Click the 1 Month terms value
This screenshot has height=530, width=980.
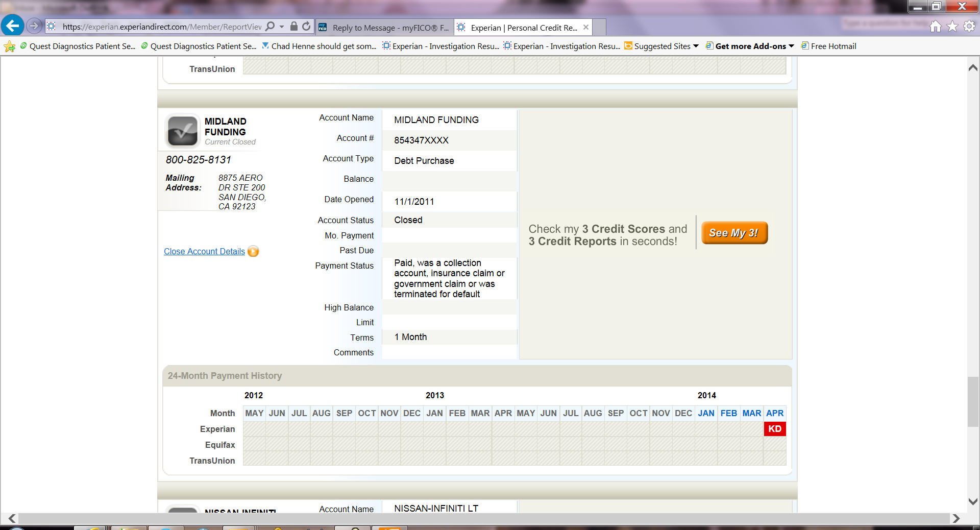(410, 337)
